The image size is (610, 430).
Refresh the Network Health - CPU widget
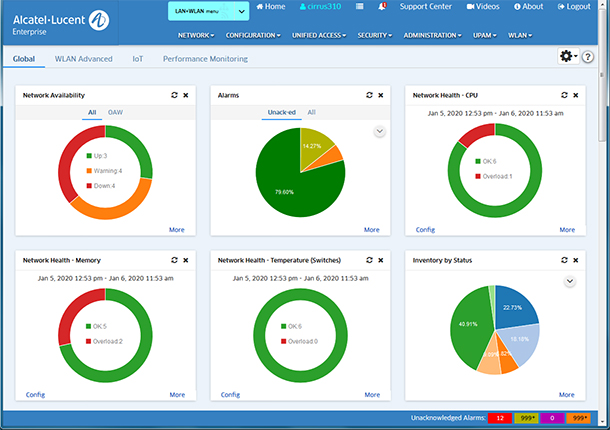click(565, 94)
